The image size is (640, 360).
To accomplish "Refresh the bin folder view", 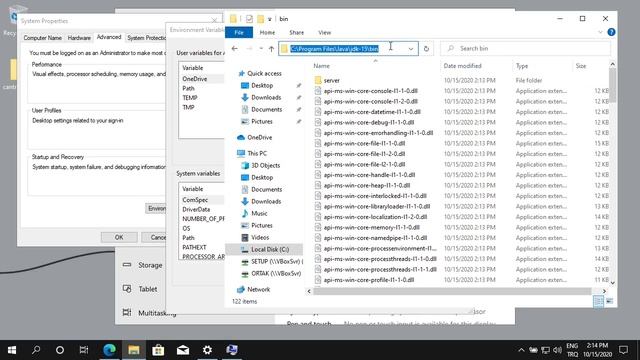I will (x=427, y=49).
